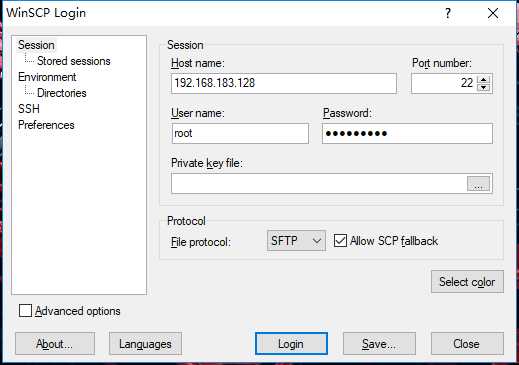Increase port number with up arrow
Screen dimensions: 519x365
pyautogui.click(x=483, y=79)
